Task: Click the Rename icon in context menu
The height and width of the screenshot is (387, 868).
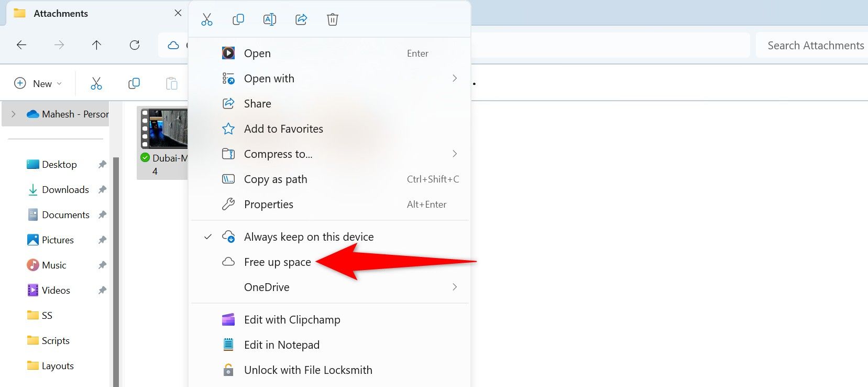Action: pyautogui.click(x=270, y=19)
